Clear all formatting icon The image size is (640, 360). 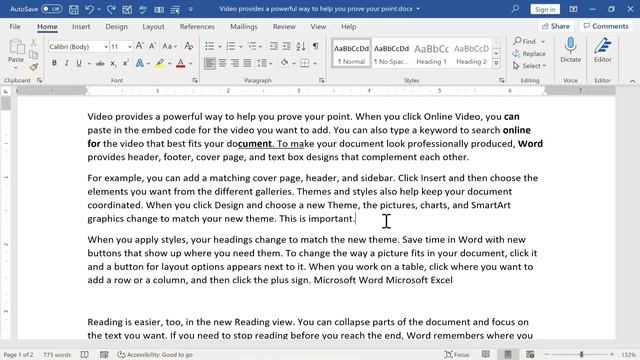tap(189, 46)
